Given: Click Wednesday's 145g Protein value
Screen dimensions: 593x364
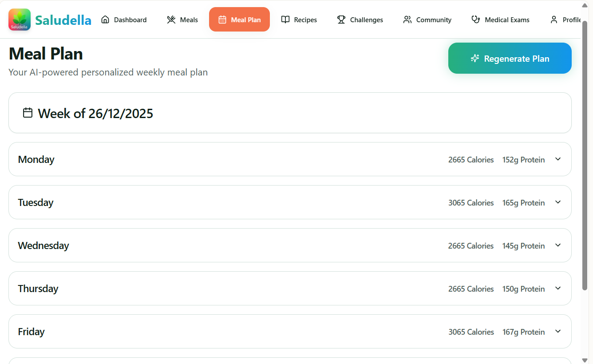Looking at the screenshot, I should click(524, 246).
